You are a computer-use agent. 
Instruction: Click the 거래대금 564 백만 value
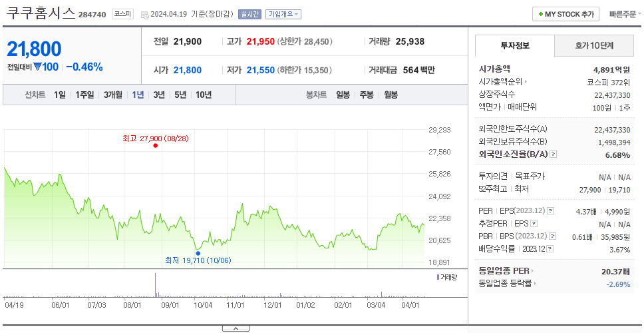pyautogui.click(x=418, y=71)
